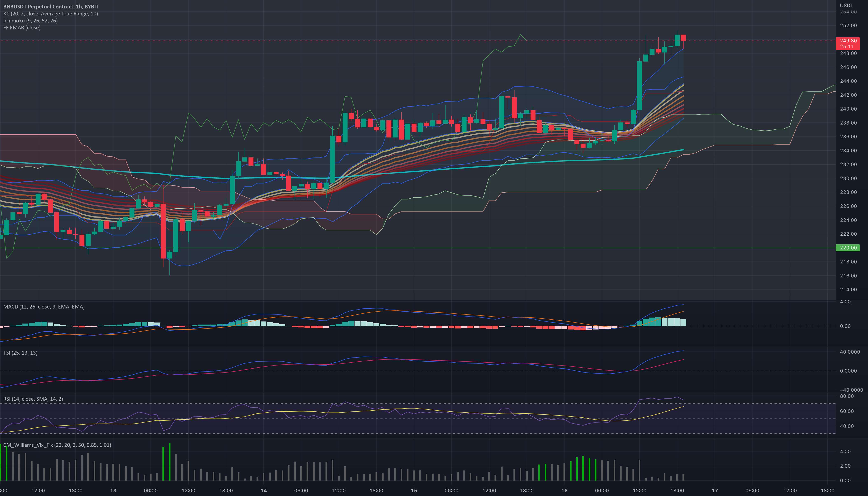Click the 244.00 price axis value
Viewport: 868px width, 496px height.
(848, 81)
